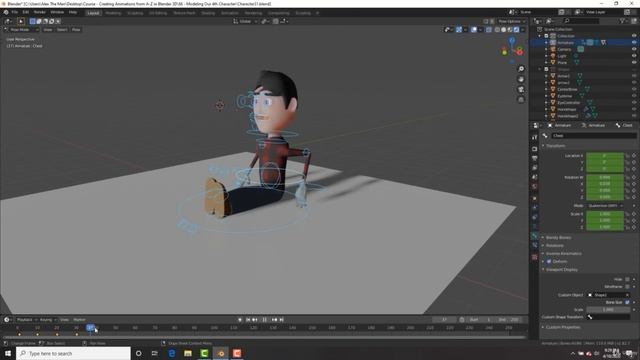The image size is (640, 360).
Task: Switch to rendered viewport shading
Action: tap(516, 30)
